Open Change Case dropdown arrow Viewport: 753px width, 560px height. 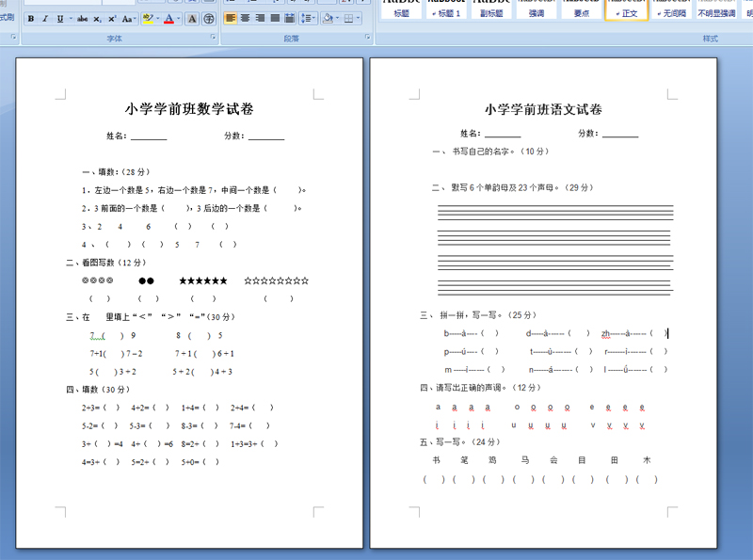pyautogui.click(x=135, y=19)
